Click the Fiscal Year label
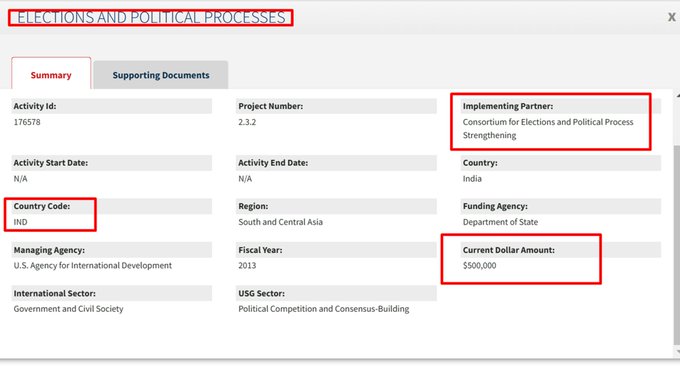 click(260, 250)
